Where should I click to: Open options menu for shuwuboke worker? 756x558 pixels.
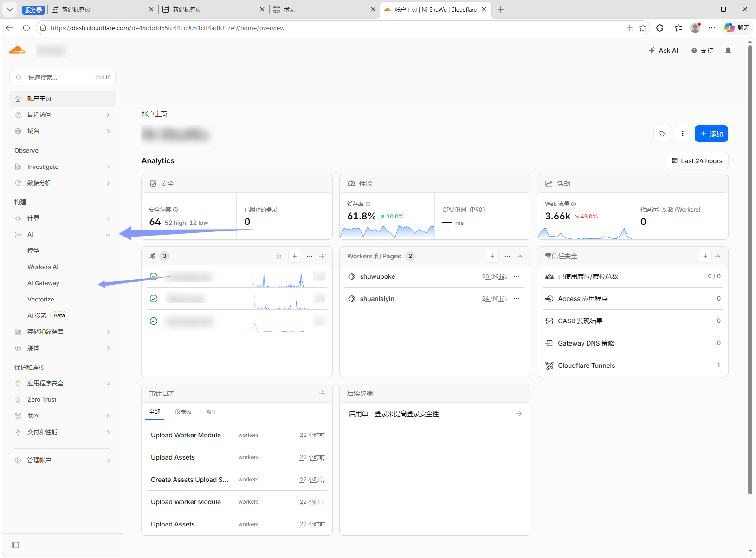517,276
